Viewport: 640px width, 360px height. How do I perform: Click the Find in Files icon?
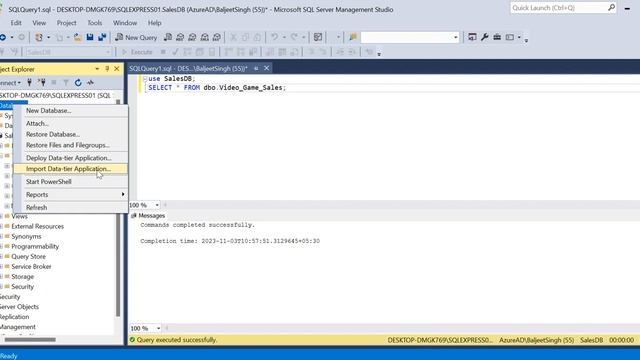point(353,37)
